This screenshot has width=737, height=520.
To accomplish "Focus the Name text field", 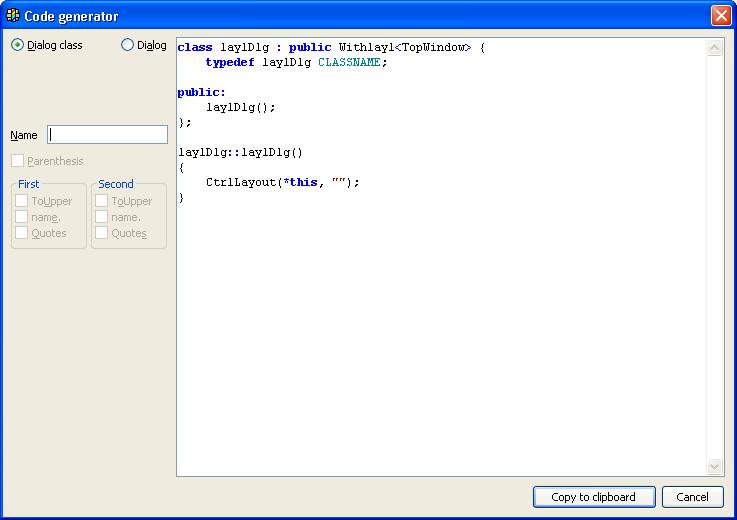I will coord(107,135).
